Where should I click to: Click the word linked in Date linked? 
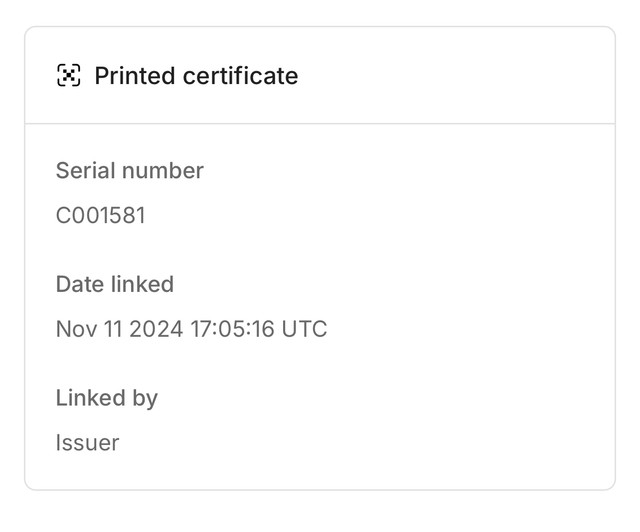click(x=142, y=284)
